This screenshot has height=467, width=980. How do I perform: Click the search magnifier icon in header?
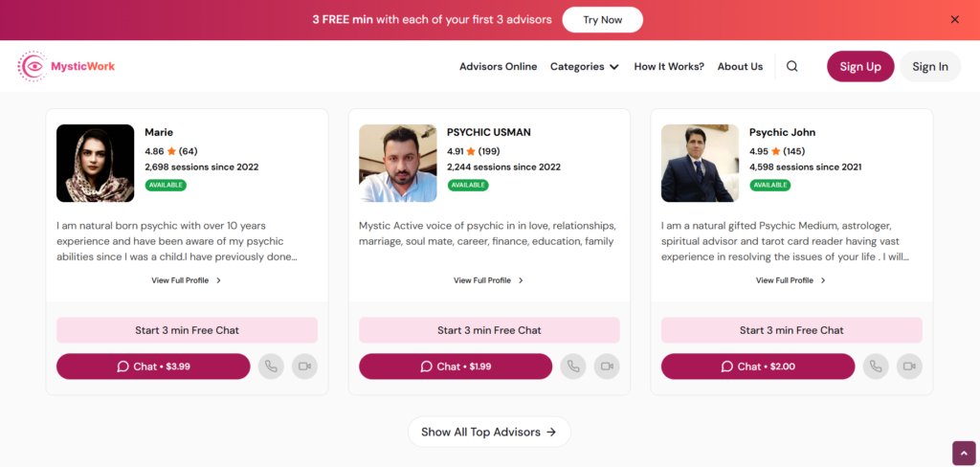click(x=791, y=67)
